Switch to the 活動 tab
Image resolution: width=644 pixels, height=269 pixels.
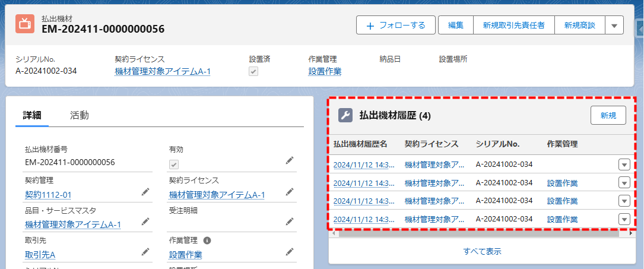tap(79, 115)
